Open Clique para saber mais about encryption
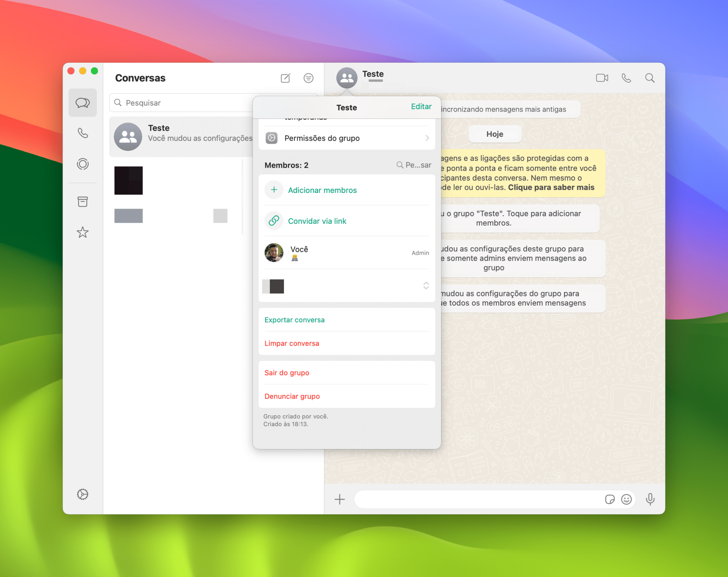 (551, 187)
